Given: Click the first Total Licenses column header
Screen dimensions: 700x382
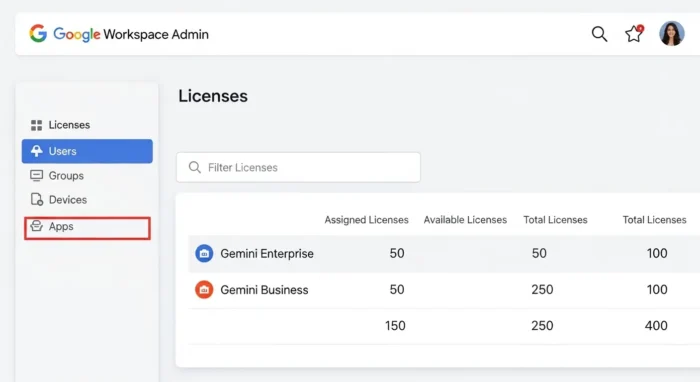Looking at the screenshot, I should (555, 220).
